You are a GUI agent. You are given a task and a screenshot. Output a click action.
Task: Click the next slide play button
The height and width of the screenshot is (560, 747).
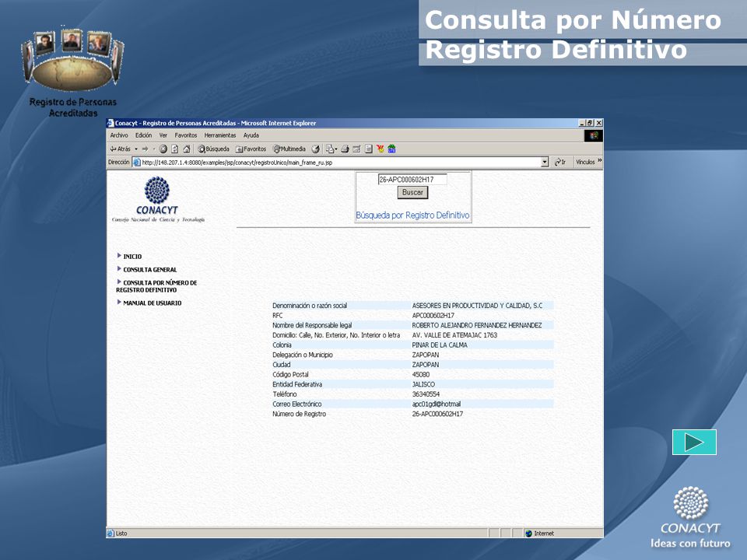point(694,442)
